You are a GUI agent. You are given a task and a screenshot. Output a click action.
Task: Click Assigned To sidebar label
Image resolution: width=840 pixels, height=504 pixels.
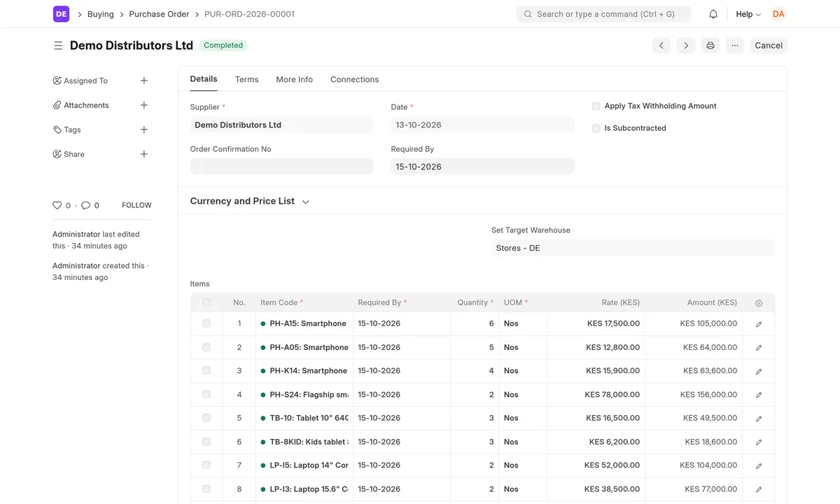tap(85, 80)
